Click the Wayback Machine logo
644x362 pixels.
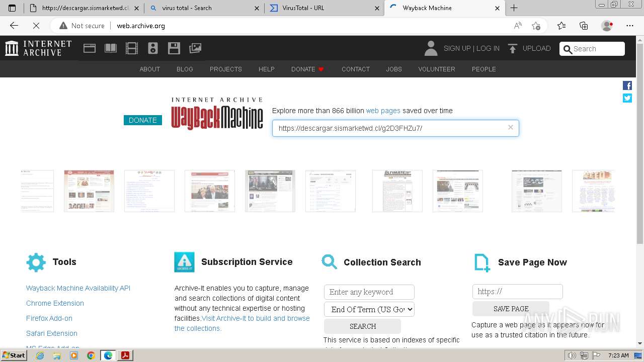tap(217, 114)
